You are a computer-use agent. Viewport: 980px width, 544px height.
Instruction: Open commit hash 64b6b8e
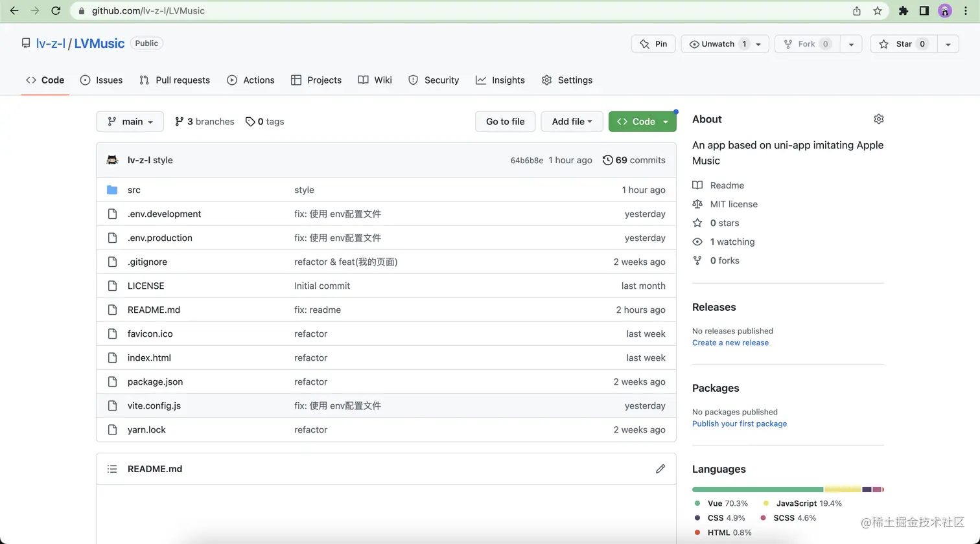point(527,161)
